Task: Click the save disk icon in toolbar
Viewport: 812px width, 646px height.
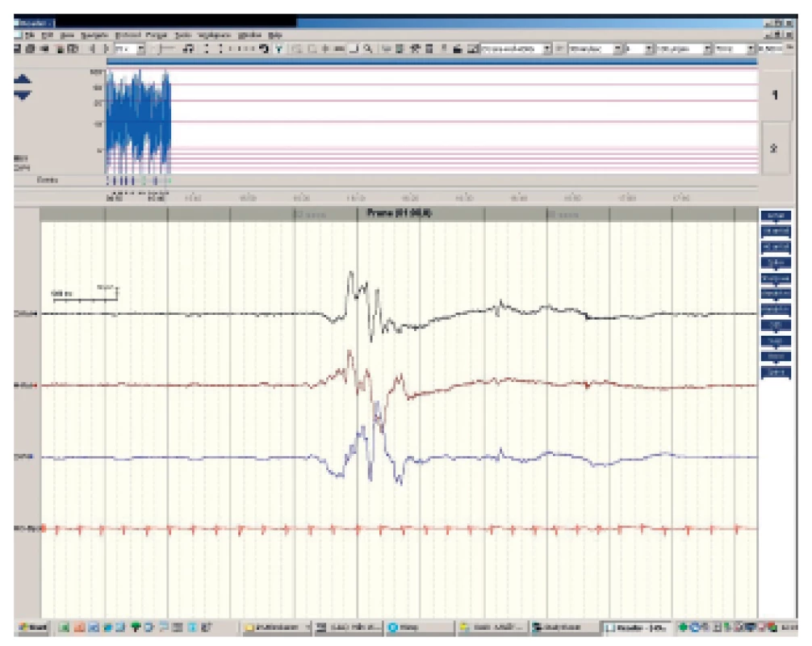Action: pyautogui.click(x=18, y=48)
